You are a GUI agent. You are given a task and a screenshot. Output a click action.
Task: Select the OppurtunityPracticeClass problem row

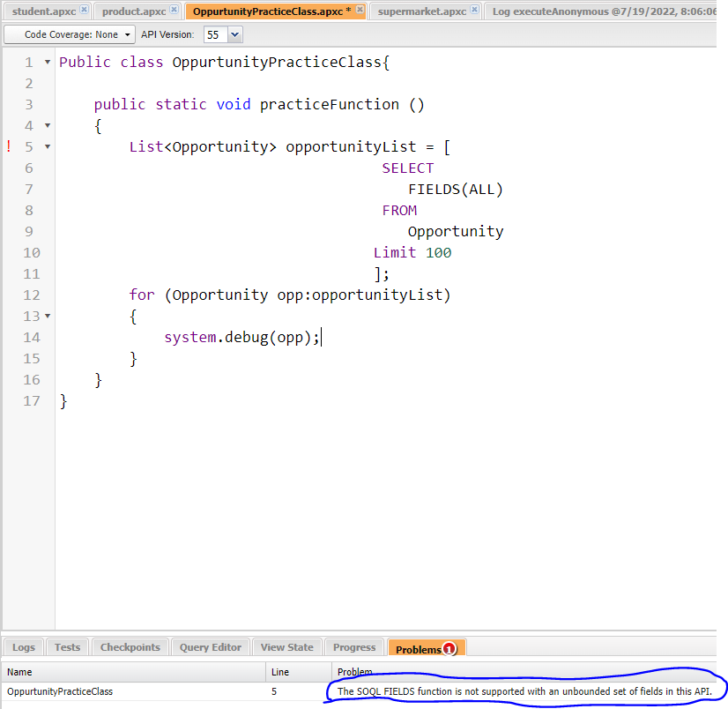[132, 692]
